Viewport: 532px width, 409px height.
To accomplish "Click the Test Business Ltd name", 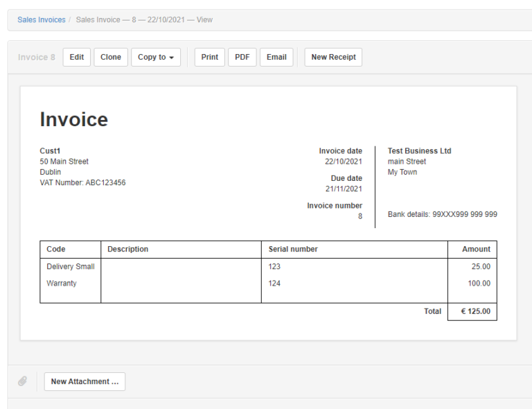I will (x=419, y=151).
